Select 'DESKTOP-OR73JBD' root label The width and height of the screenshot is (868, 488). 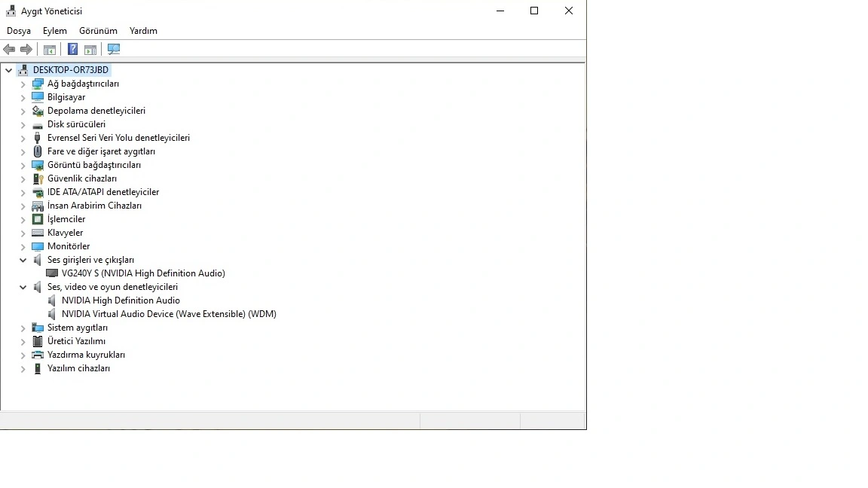click(x=71, y=70)
